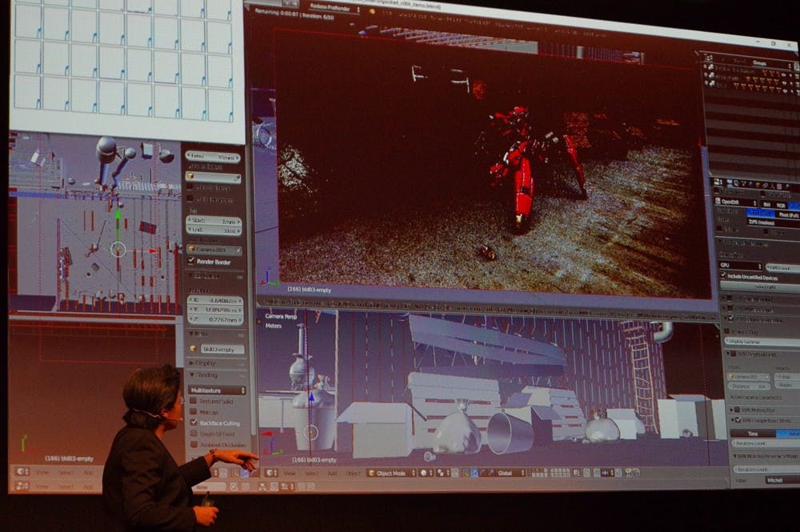Open the pivot point selector icon
Screen dimensions: 800x532
(442, 474)
